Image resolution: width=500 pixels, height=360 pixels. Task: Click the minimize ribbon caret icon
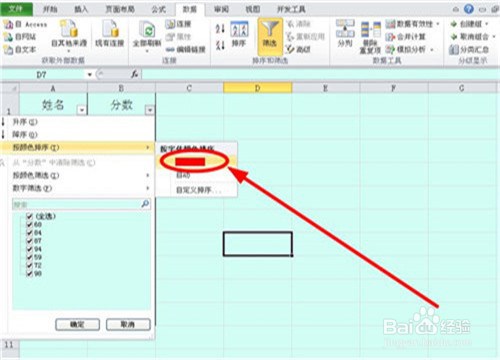pos(456,9)
